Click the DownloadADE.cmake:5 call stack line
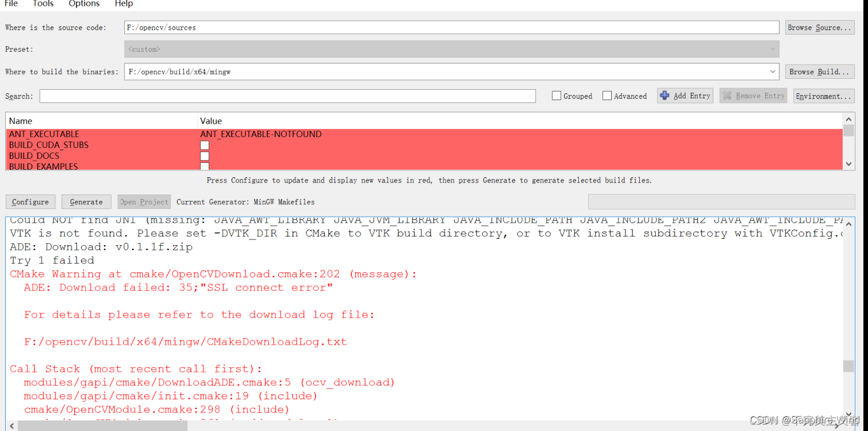Screen dimensions: 868x431 pyautogui.click(x=209, y=383)
